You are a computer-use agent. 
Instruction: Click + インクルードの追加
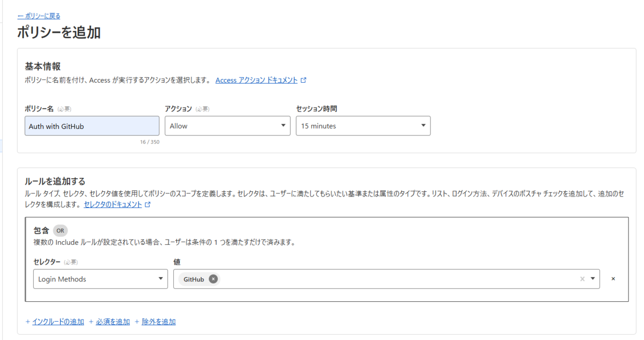click(55, 322)
